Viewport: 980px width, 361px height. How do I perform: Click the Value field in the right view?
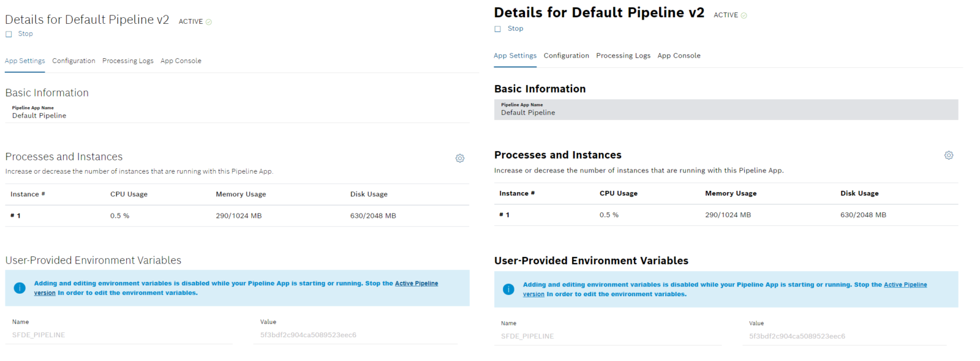point(842,337)
